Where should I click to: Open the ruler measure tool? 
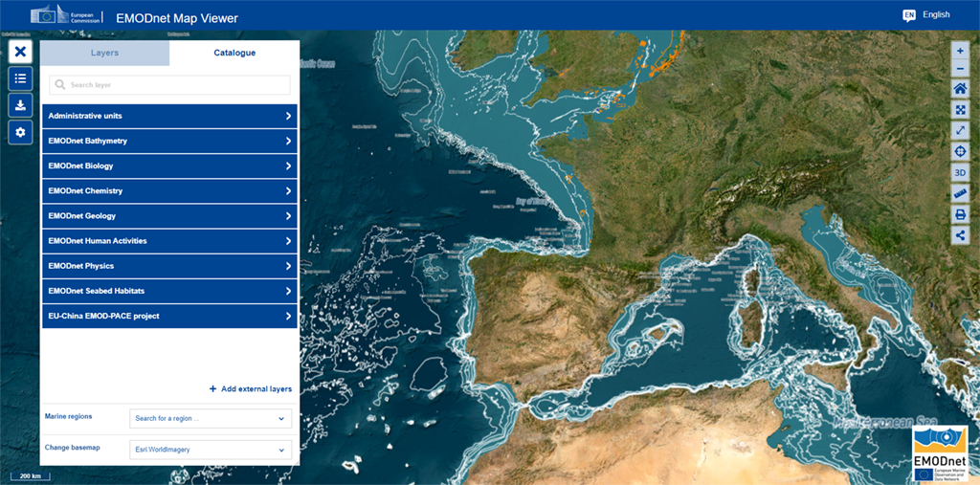click(961, 193)
